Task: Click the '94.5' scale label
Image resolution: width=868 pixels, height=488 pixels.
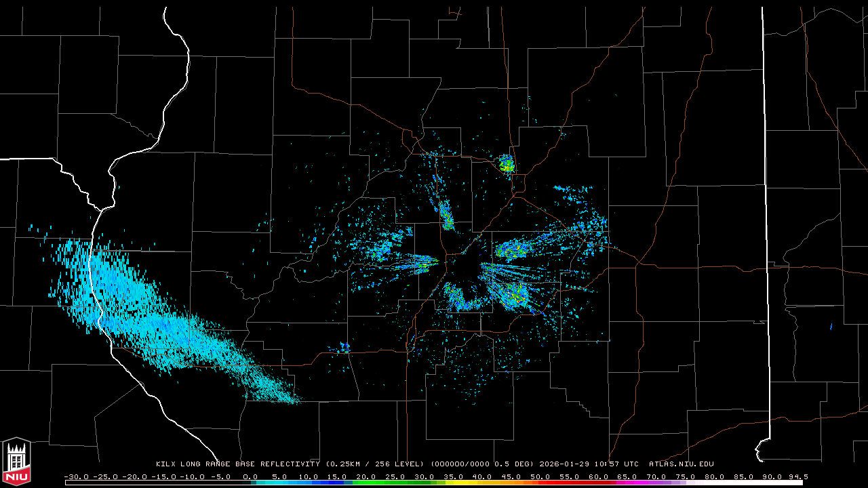Action: click(798, 476)
